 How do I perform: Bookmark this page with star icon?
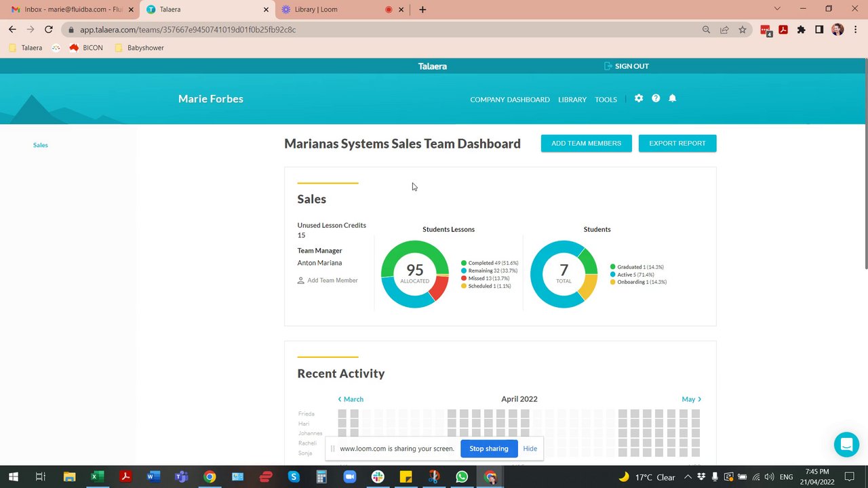743,30
